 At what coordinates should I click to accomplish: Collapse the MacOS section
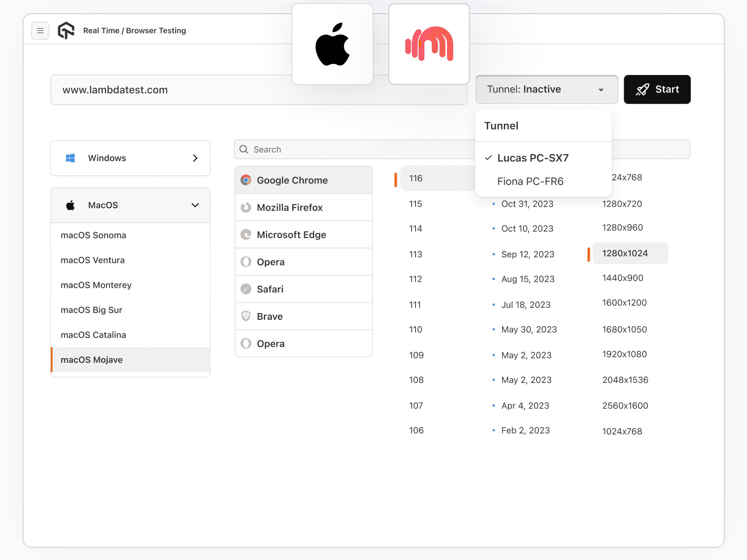pos(195,205)
